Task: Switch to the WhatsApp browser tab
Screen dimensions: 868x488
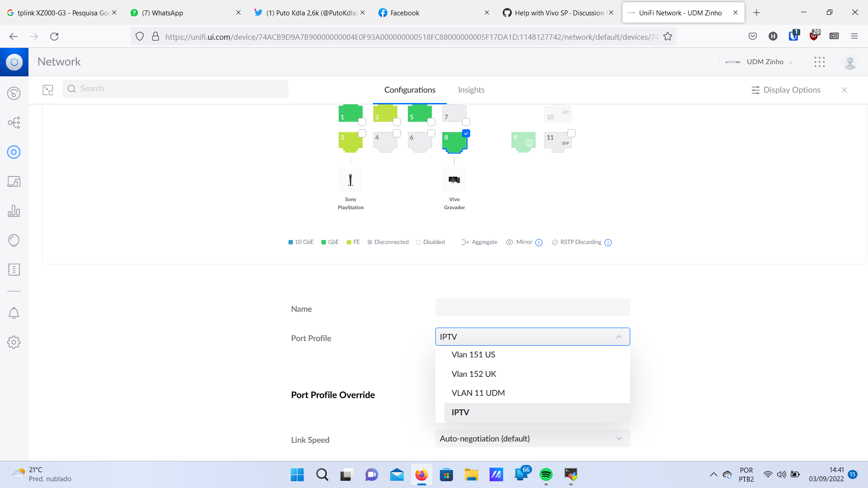Action: (184, 13)
